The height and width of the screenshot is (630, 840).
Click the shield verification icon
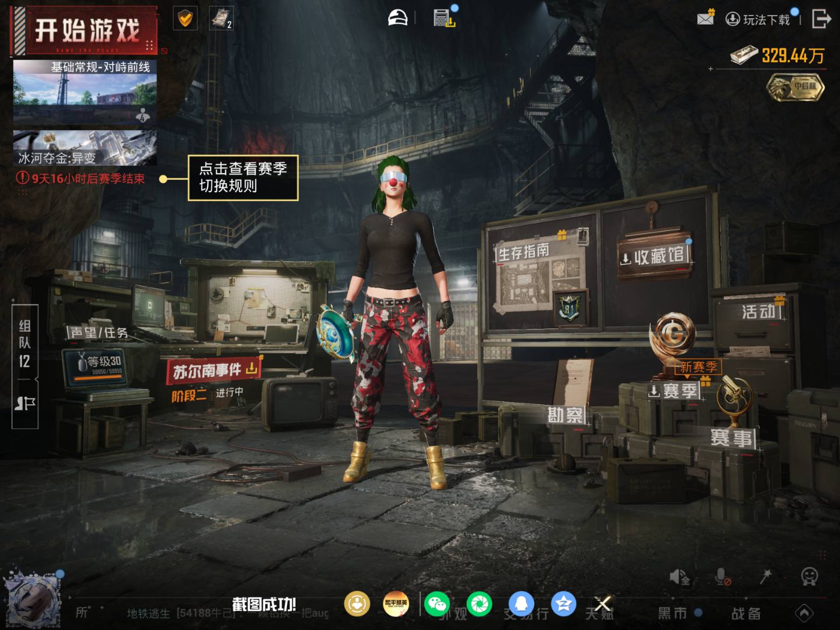185,19
